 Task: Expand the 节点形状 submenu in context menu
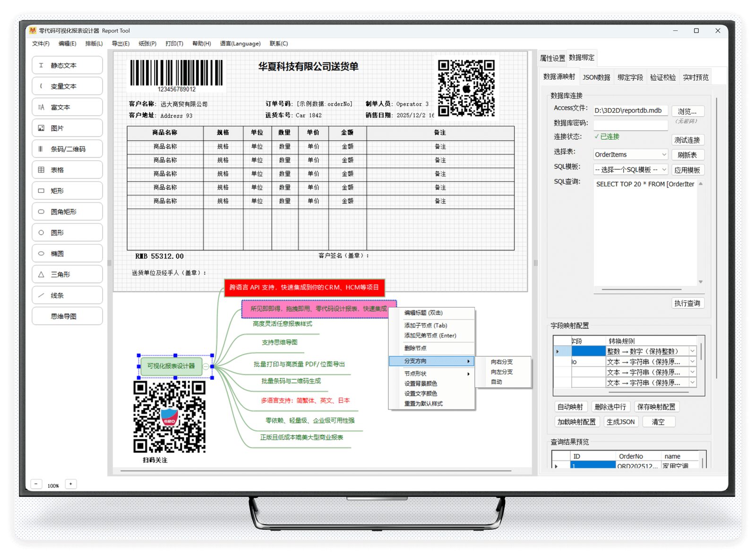click(x=431, y=374)
